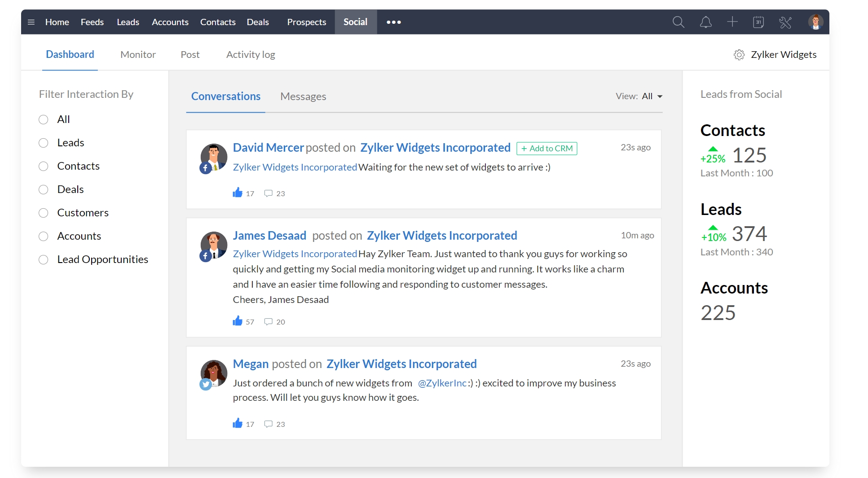Image resolution: width=868 pixels, height=478 pixels.
Task: Expand the View: All dropdown
Action: (x=659, y=96)
